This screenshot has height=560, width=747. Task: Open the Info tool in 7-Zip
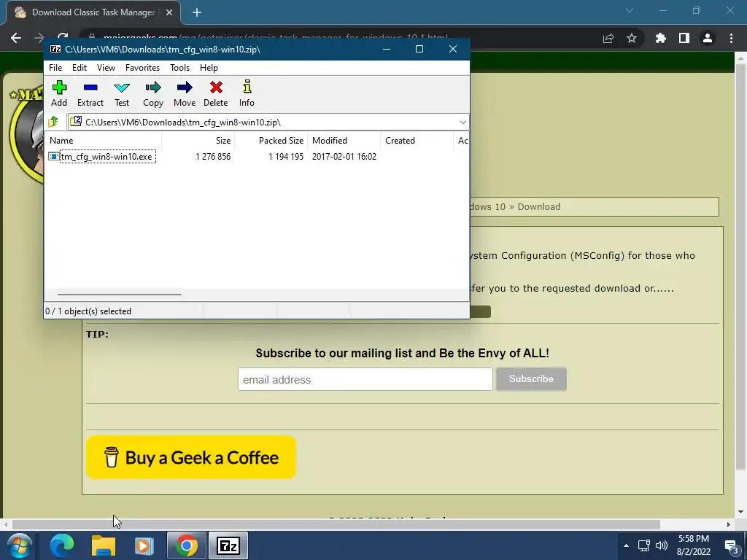click(247, 93)
